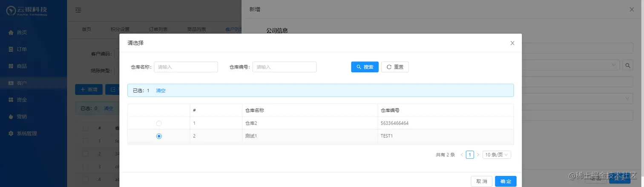Check the checkbox for customer row 2
This screenshot has height=187, width=644.
pos(85,153)
